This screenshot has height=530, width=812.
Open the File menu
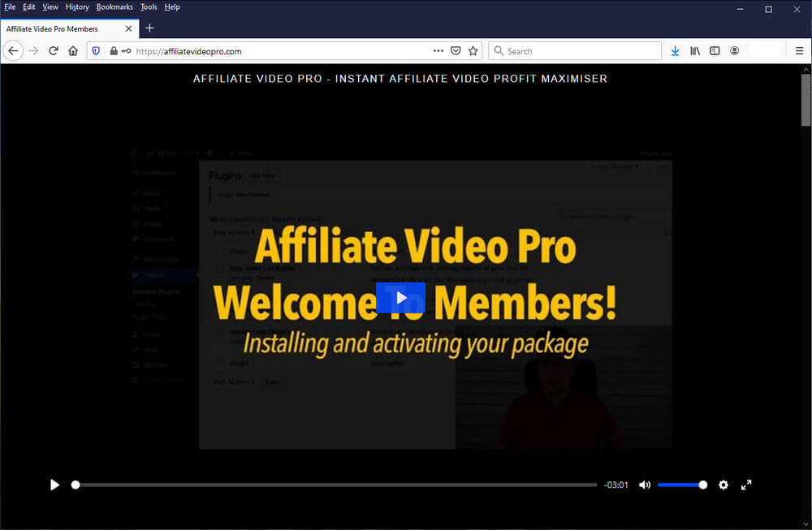10,6
